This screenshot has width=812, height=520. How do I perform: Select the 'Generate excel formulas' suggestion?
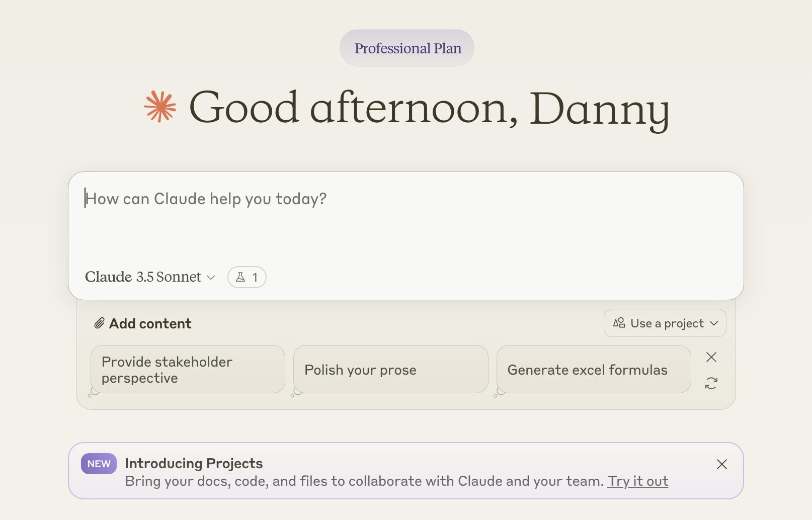(594, 369)
